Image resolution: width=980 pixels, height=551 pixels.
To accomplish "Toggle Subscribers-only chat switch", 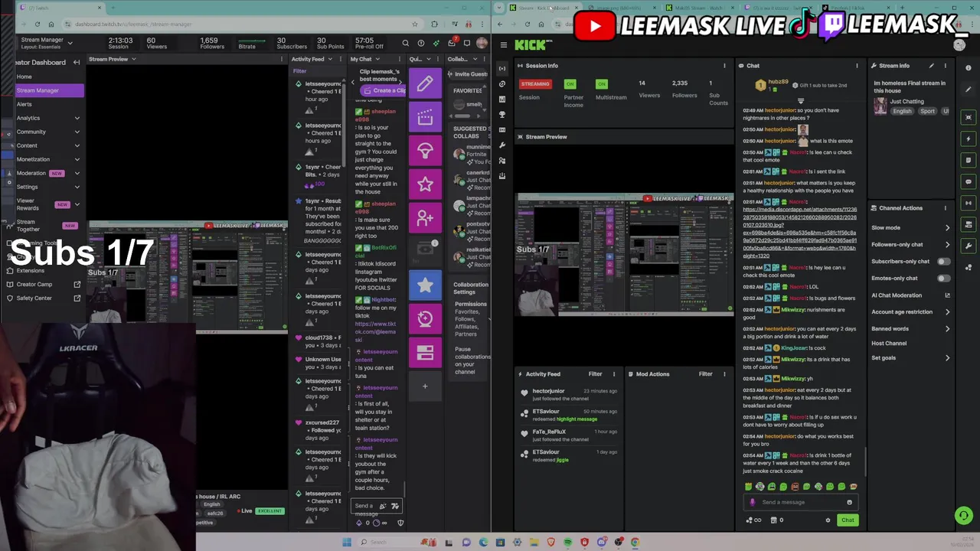I will tap(943, 262).
